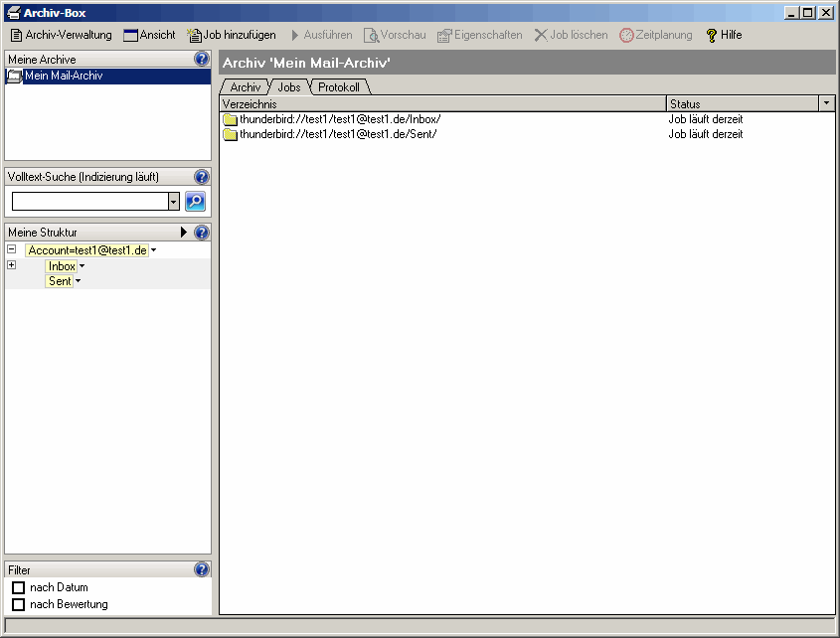Switch to the Protokoll tab
This screenshot has height=638, width=840.
[x=339, y=87]
